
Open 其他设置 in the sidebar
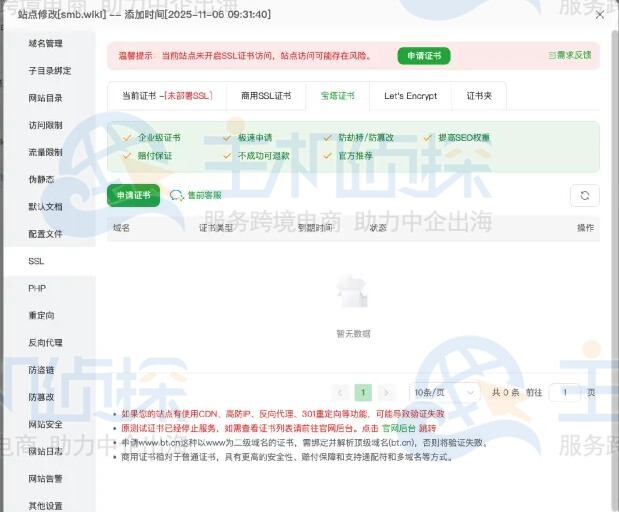click(x=45, y=506)
